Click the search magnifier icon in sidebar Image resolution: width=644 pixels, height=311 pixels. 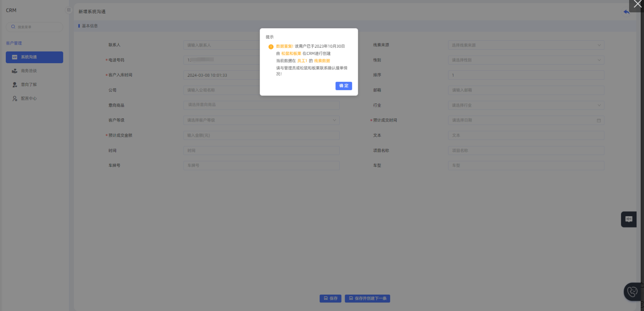tap(13, 27)
